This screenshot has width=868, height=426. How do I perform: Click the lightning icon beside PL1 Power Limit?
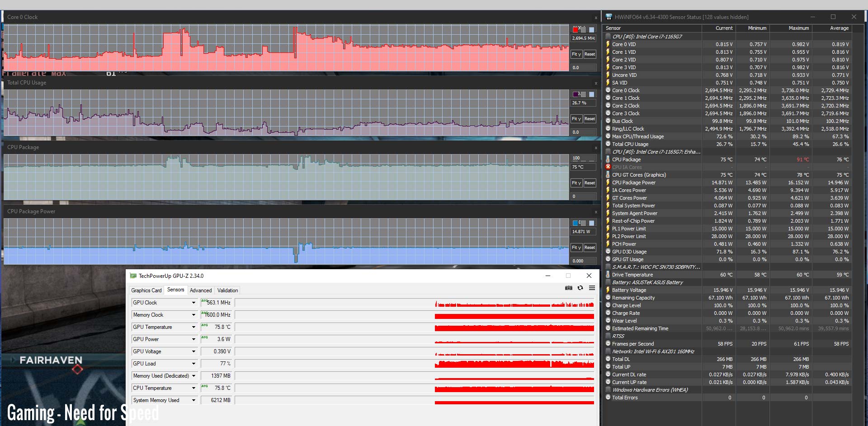(x=608, y=228)
